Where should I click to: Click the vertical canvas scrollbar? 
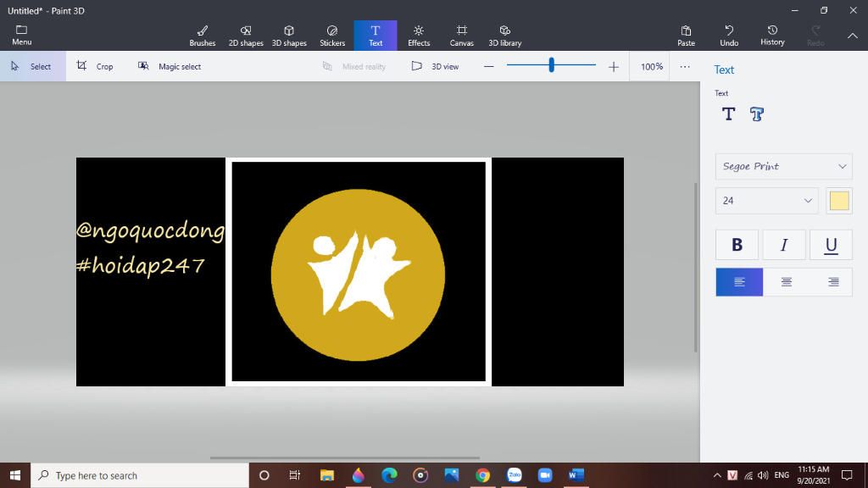[696, 267]
